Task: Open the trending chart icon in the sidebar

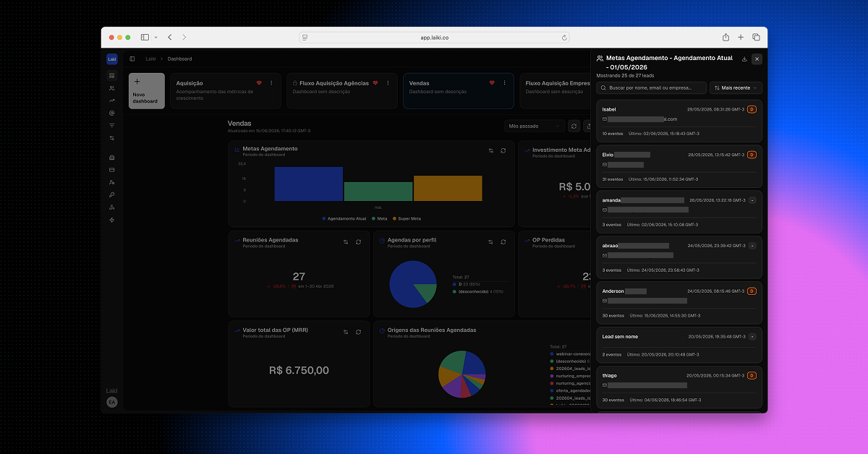Action: pos(112,100)
